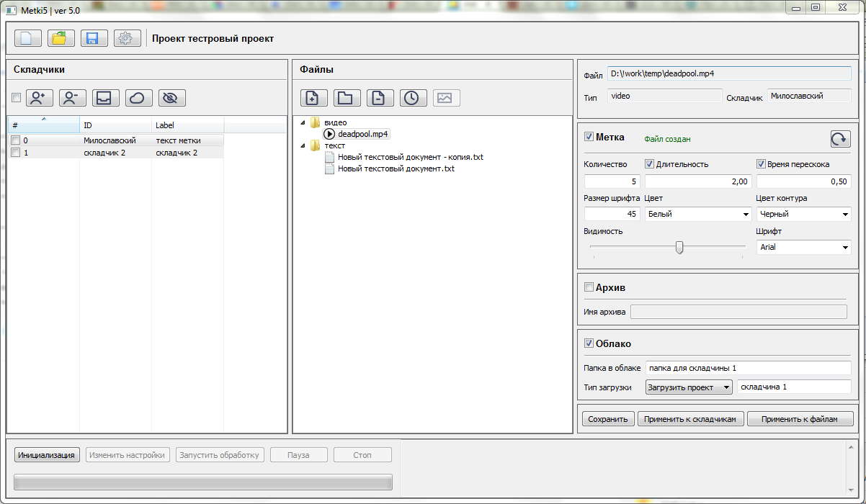Open the Шрифт dropdown showing Arial
The image size is (866, 504).
[804, 247]
